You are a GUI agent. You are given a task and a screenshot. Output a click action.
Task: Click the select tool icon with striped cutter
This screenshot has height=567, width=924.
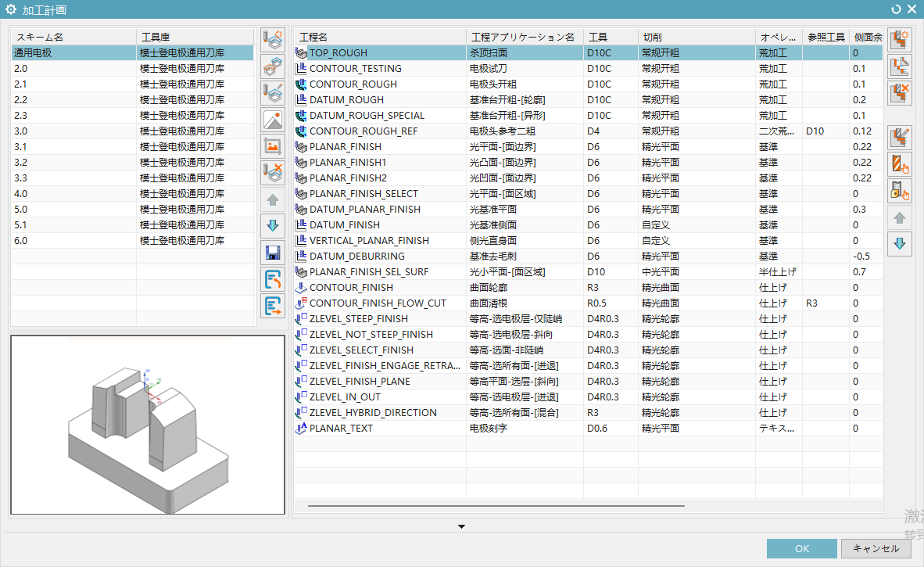[900, 164]
